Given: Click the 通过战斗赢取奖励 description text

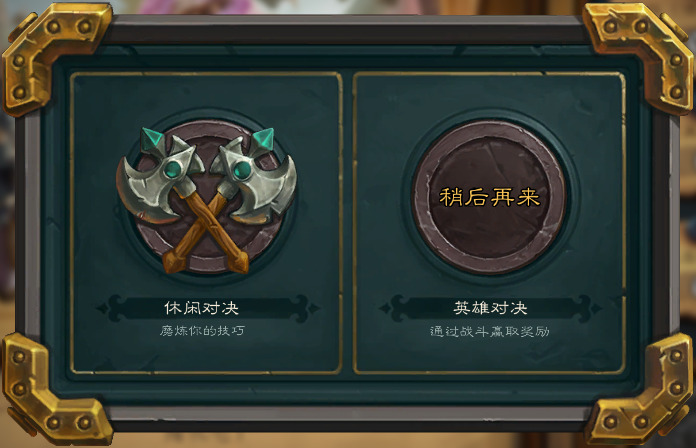Looking at the screenshot, I should pos(490,331).
